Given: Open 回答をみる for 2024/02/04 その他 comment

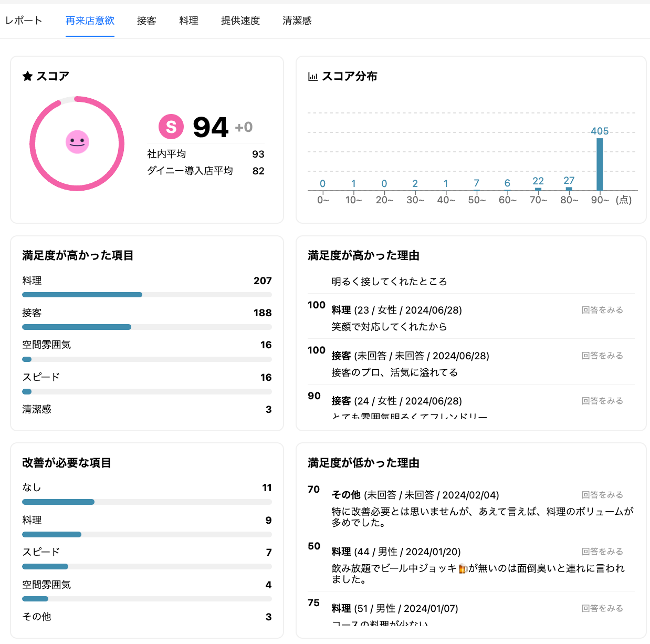Looking at the screenshot, I should tap(602, 495).
